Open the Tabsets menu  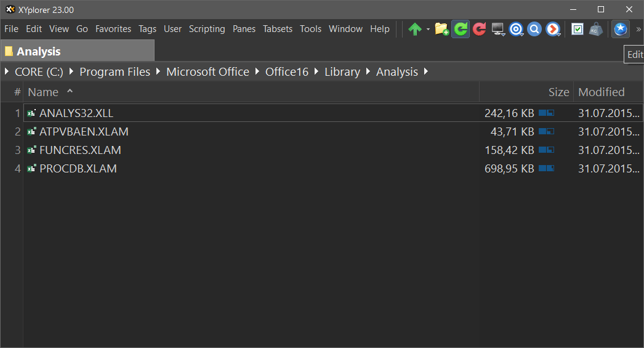click(x=278, y=29)
